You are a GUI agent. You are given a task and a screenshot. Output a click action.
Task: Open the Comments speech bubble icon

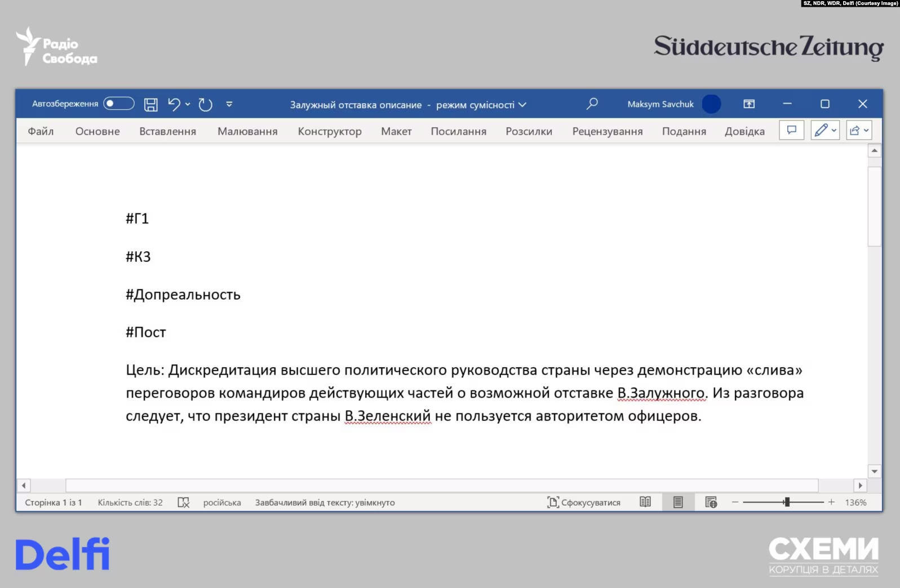coord(791,131)
